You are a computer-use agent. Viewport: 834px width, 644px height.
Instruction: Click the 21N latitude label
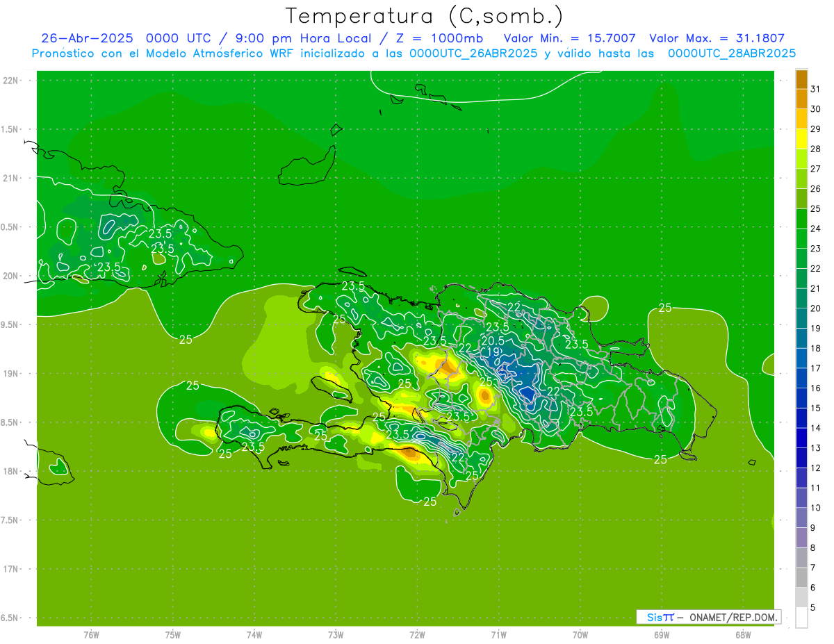pyautogui.click(x=10, y=178)
